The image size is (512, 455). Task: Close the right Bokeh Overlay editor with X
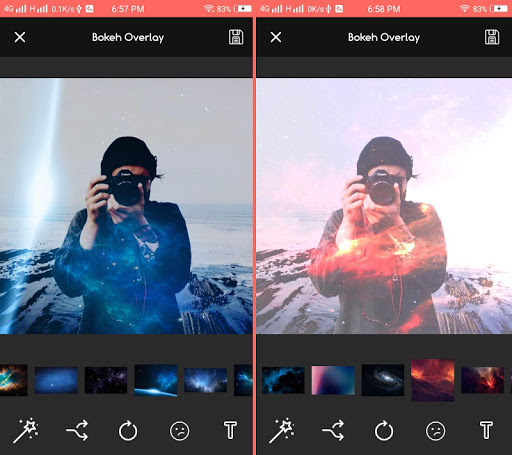pos(276,37)
